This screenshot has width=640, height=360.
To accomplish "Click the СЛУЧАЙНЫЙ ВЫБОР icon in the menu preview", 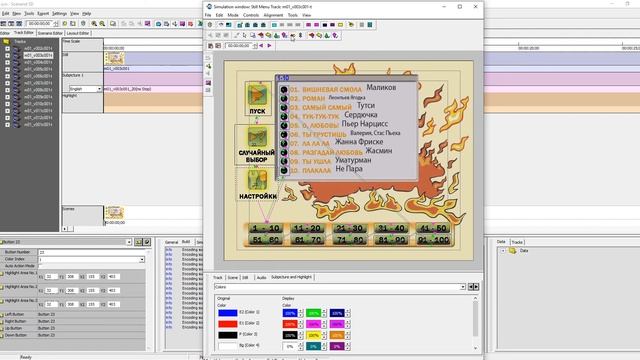I will [258, 138].
